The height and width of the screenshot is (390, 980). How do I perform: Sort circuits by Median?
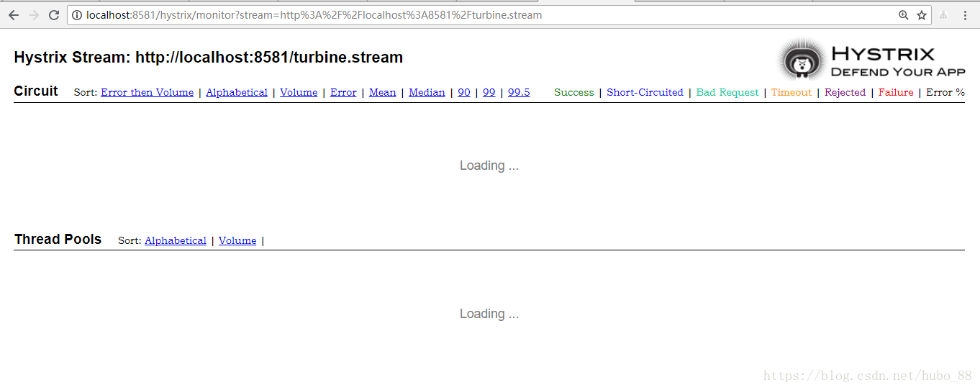click(x=427, y=92)
